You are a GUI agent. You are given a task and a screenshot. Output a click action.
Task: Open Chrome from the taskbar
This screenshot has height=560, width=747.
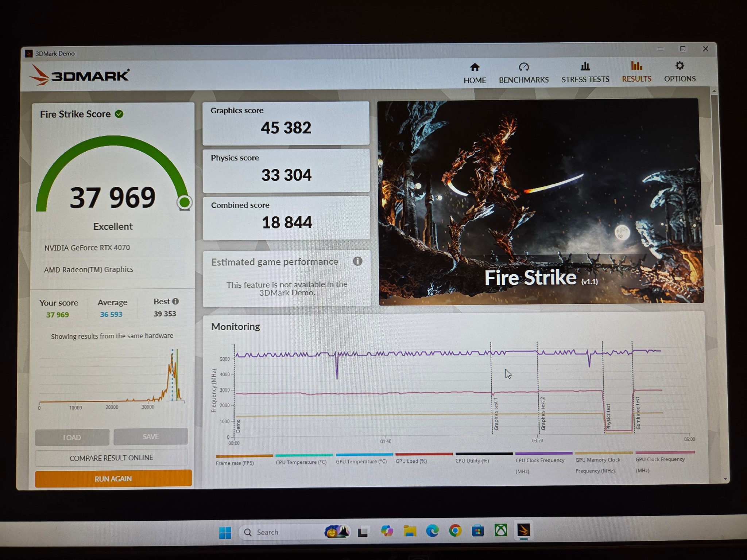[455, 531]
